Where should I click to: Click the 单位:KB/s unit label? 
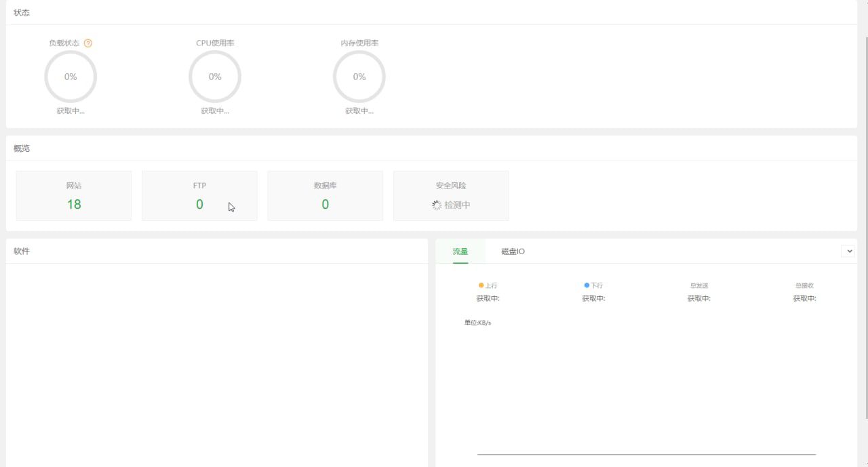point(477,323)
